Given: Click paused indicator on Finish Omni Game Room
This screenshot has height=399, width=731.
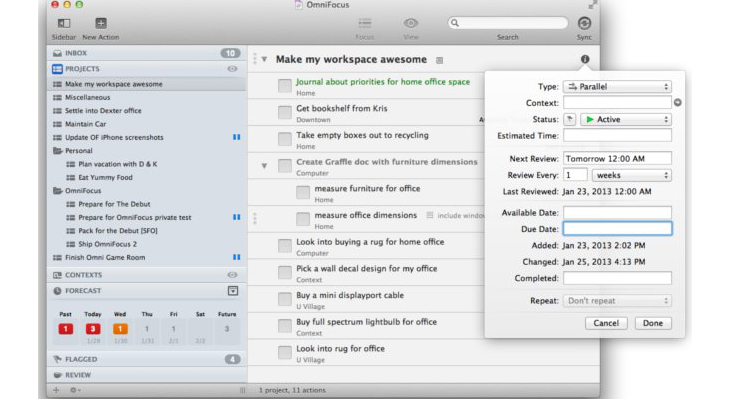Looking at the screenshot, I should click(x=237, y=257).
